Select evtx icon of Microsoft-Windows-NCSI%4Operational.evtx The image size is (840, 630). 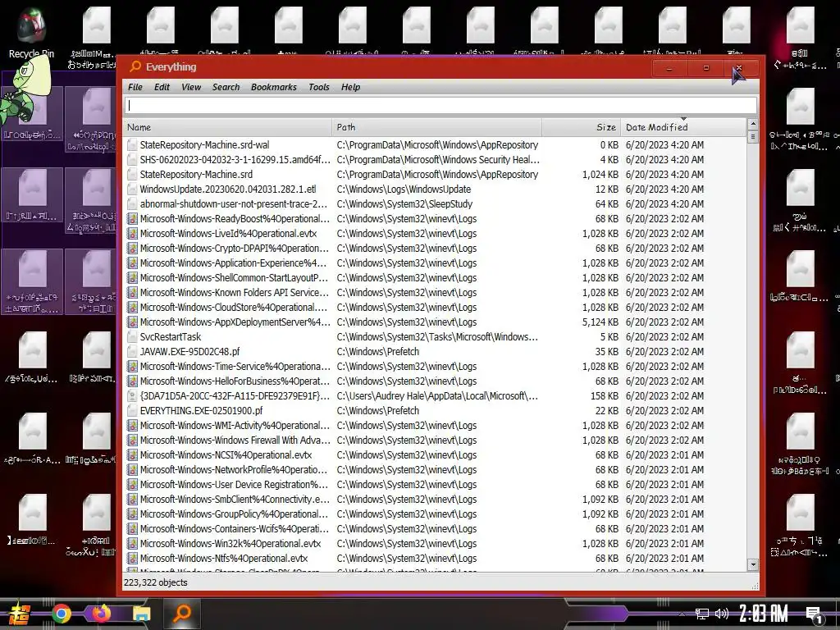click(132, 454)
